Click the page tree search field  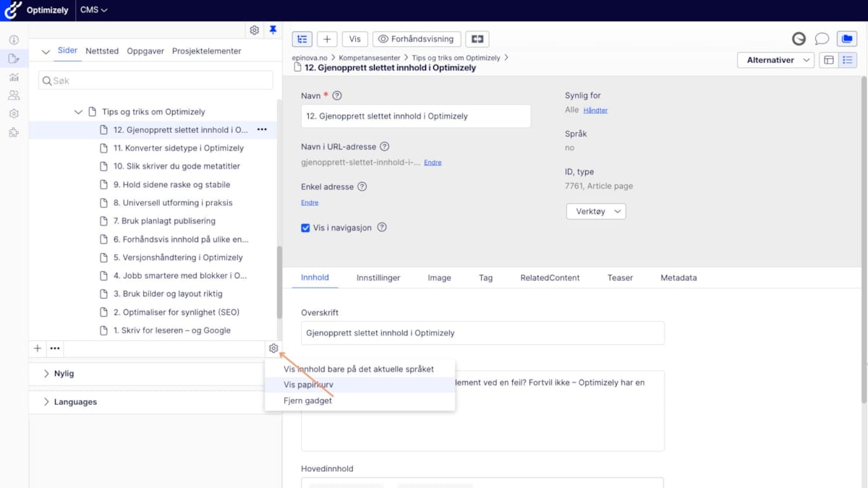click(x=156, y=81)
